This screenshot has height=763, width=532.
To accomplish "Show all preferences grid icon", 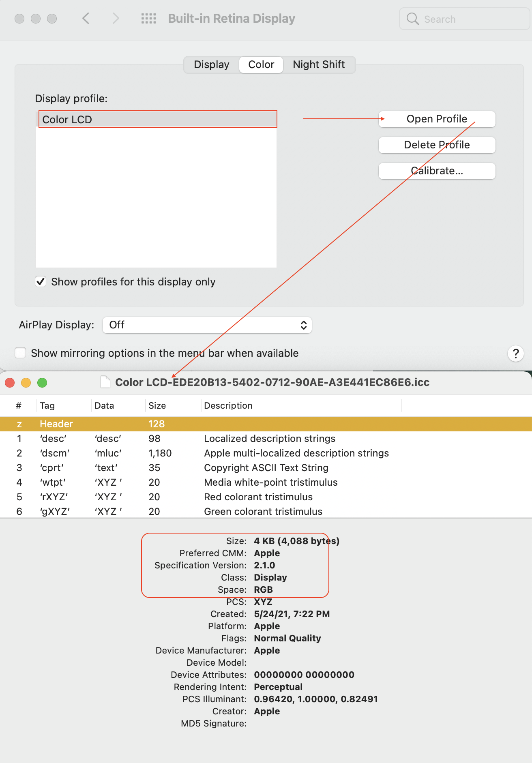I will pyautogui.click(x=148, y=18).
